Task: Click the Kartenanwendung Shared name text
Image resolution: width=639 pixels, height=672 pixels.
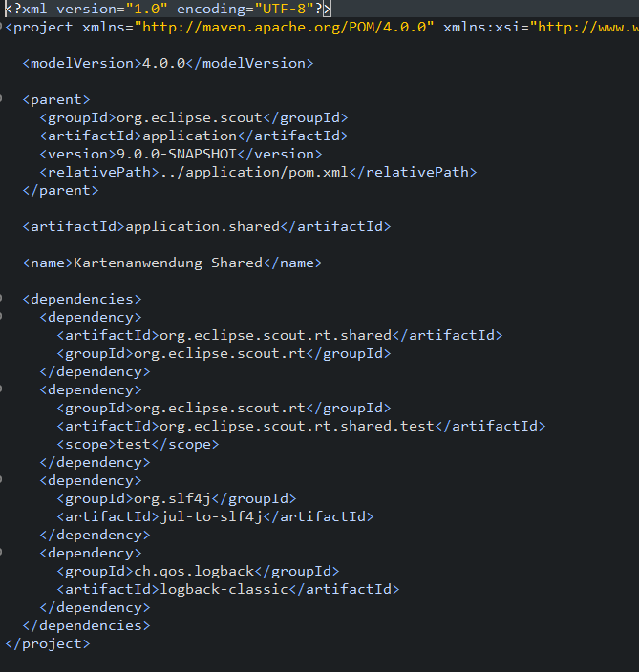Action: pyautogui.click(x=168, y=262)
